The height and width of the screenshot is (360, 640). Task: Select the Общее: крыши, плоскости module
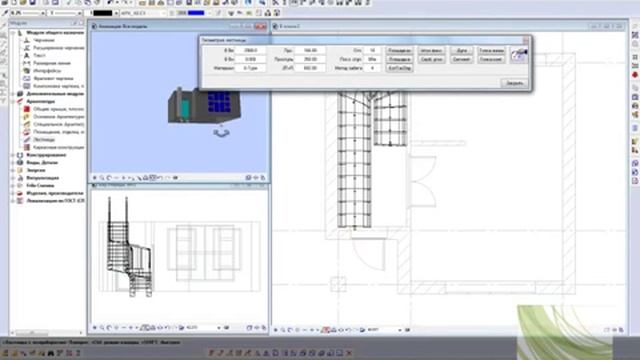point(58,109)
